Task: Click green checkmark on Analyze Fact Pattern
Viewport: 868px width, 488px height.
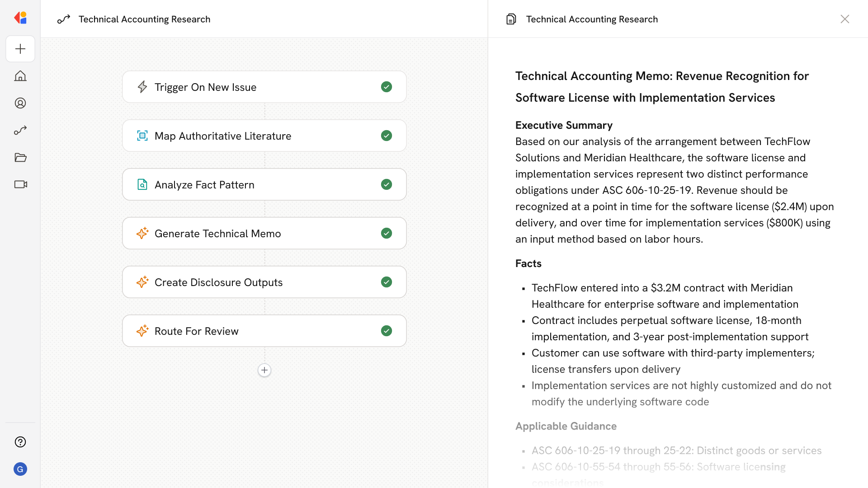Action: tap(386, 184)
